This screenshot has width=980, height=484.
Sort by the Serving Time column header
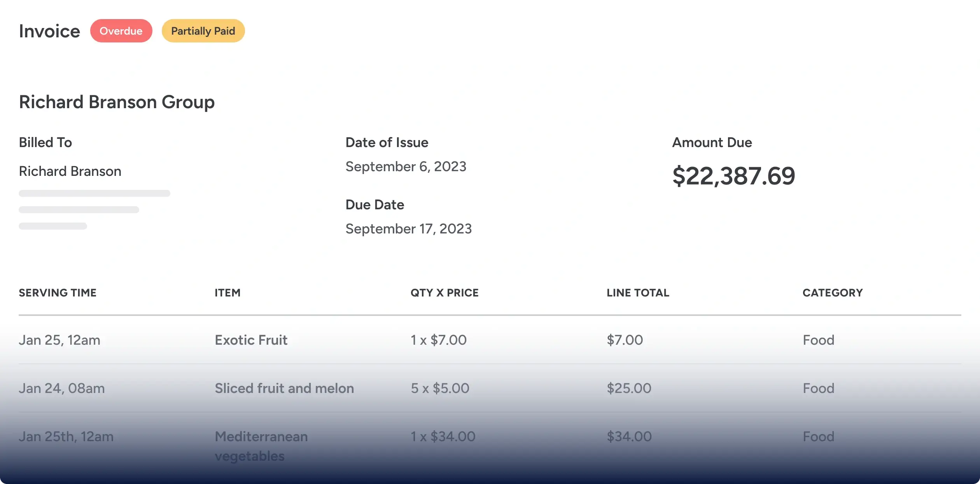[x=58, y=293]
